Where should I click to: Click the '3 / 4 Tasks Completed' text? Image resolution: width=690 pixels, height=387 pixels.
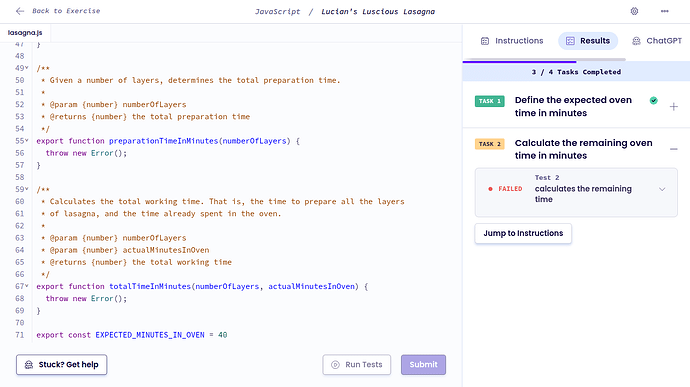pos(576,72)
